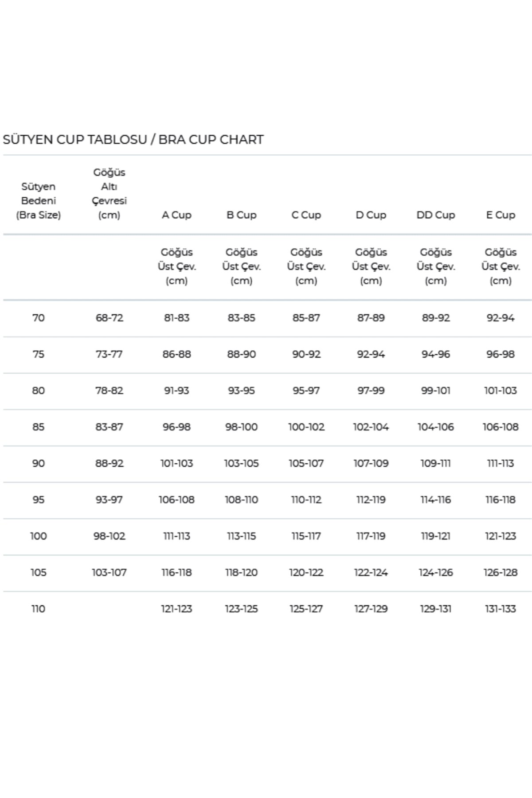Click bra size 70 row label
Screen dimensions: 532x798
pyautogui.click(x=39, y=318)
